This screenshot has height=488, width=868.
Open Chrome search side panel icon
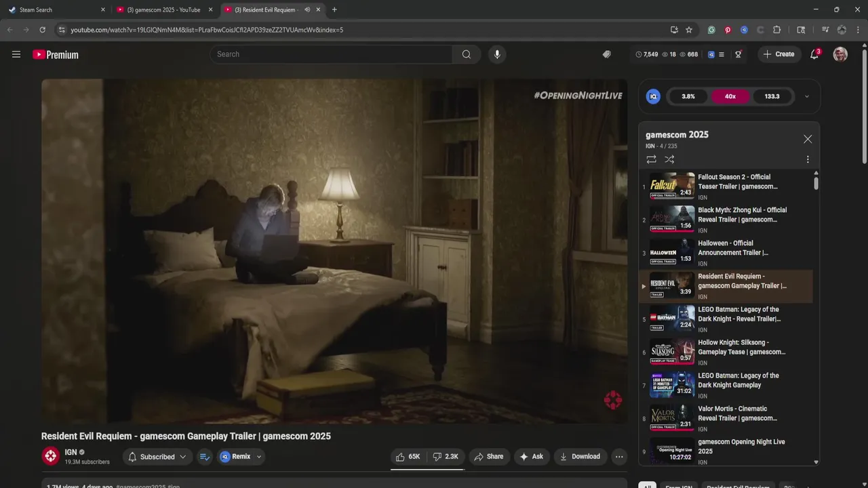coord(801,30)
